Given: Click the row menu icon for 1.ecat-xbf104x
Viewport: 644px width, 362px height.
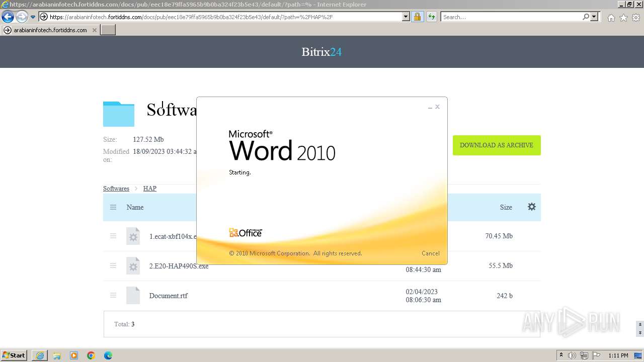Looking at the screenshot, I should pos(113,236).
